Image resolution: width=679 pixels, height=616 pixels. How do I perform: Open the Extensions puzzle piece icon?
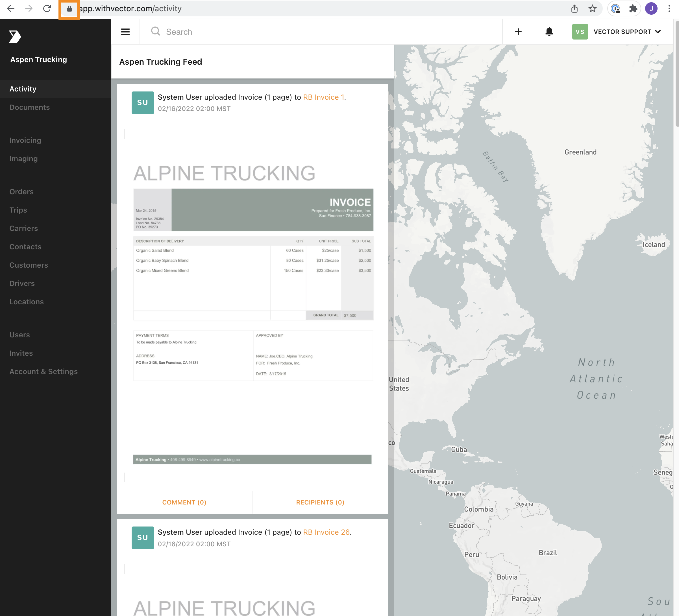click(x=633, y=9)
